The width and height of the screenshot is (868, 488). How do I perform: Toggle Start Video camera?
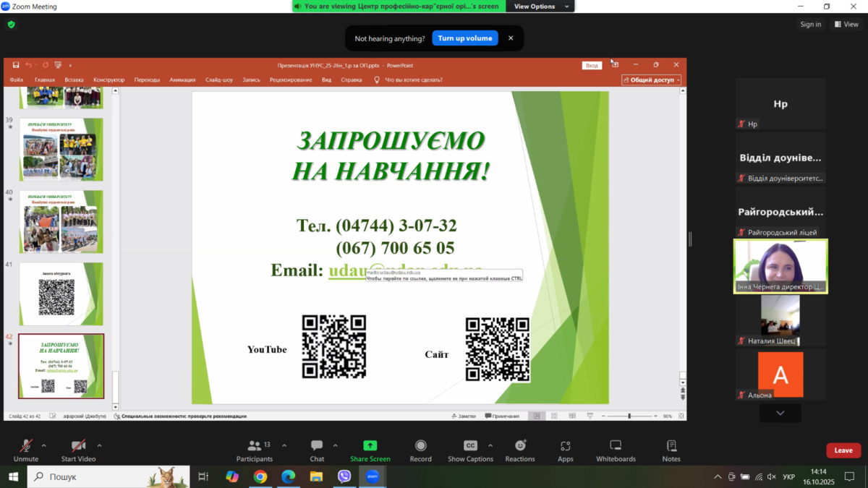(78, 446)
